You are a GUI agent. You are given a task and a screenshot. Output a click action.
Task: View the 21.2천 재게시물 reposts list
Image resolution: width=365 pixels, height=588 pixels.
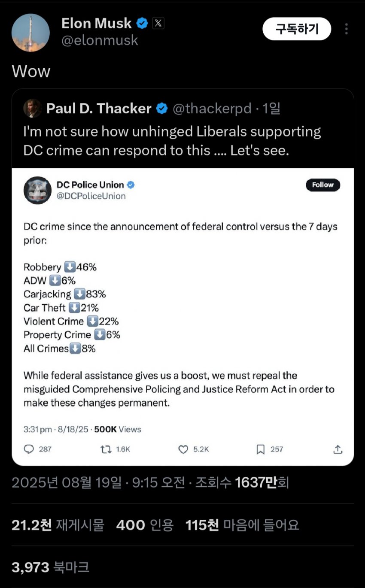click(58, 524)
